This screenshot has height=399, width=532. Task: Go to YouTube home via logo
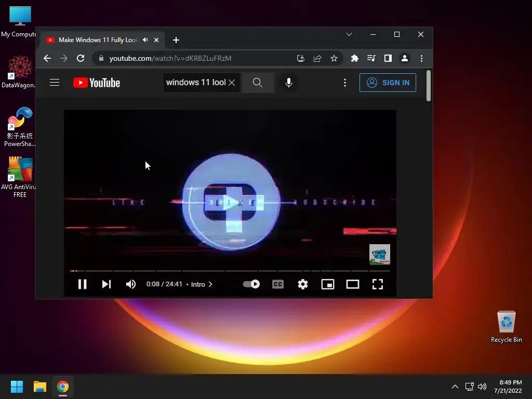click(97, 83)
